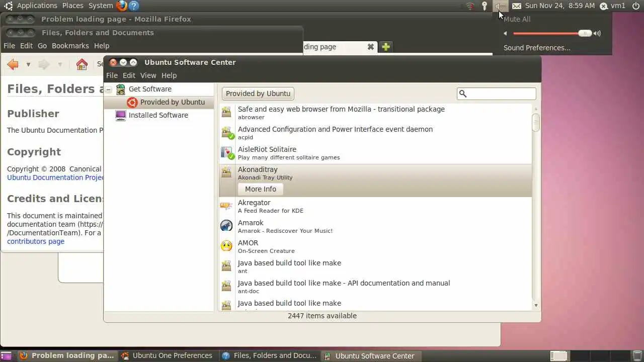This screenshot has width=644, height=362.
Task: Switch to Files, Folders and Docu... taskbar item
Action: (270, 356)
